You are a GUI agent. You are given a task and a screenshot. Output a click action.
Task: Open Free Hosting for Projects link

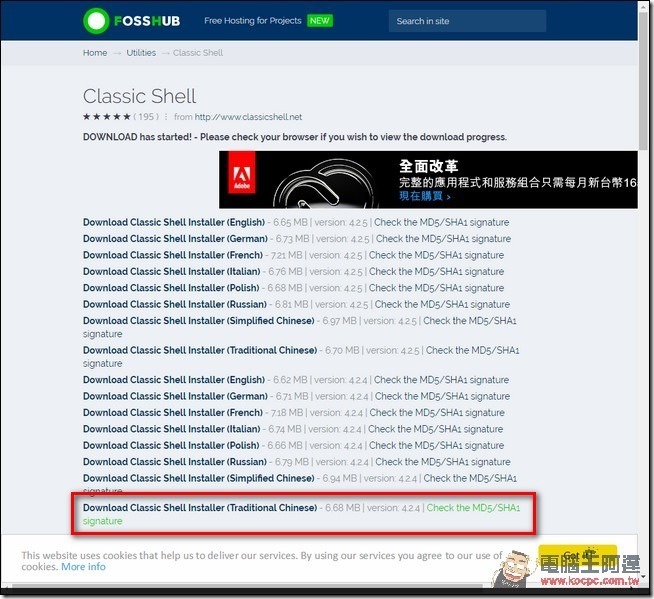click(x=253, y=20)
